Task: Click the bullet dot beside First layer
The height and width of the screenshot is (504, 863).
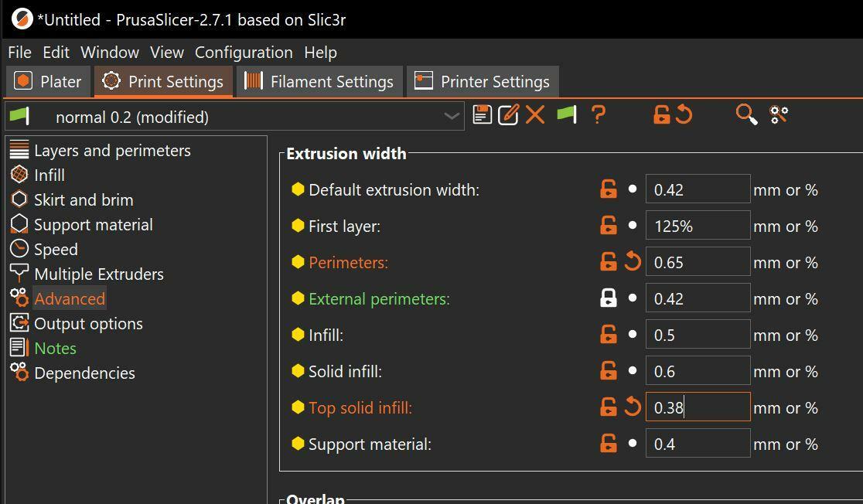Action: click(x=633, y=225)
